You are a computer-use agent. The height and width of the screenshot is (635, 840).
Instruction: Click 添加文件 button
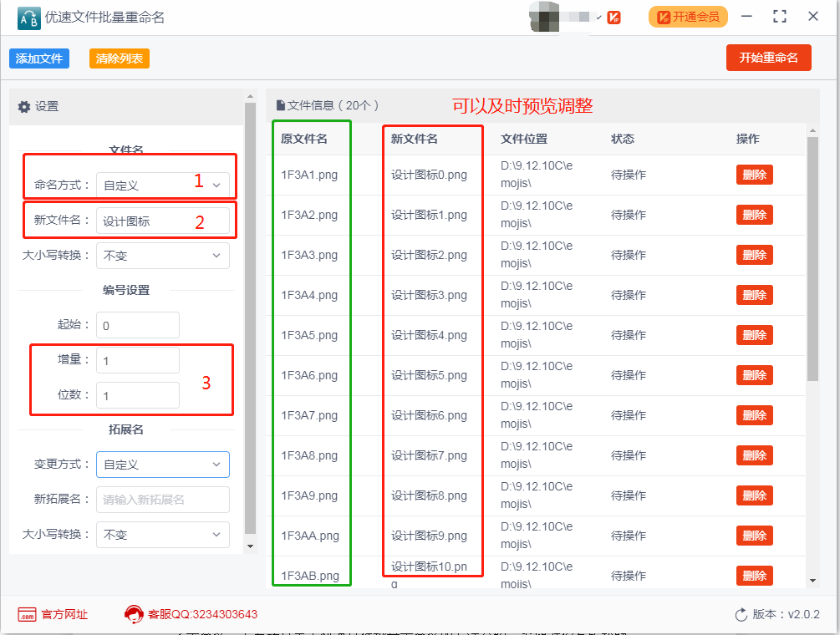pos(39,58)
